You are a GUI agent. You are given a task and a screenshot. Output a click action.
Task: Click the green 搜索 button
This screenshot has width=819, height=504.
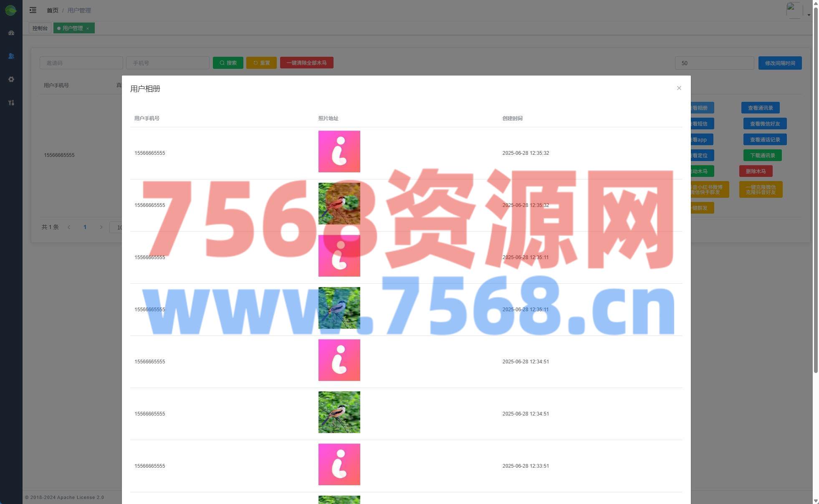(x=228, y=63)
